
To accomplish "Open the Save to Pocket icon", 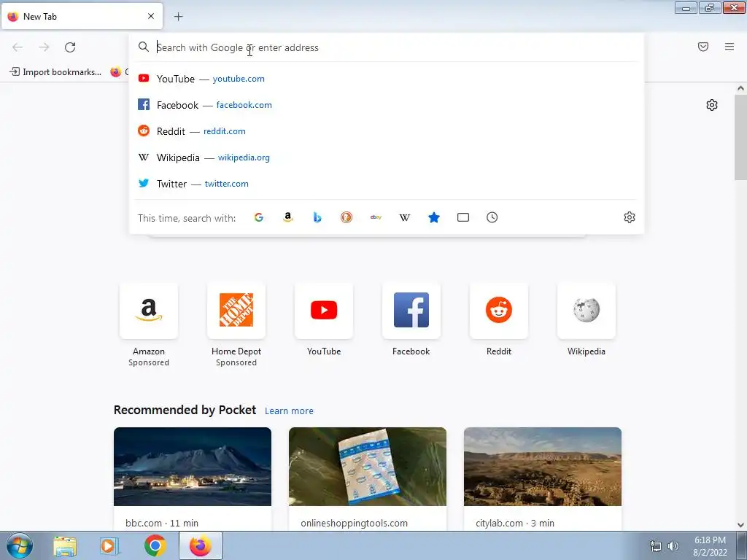I will pos(703,47).
